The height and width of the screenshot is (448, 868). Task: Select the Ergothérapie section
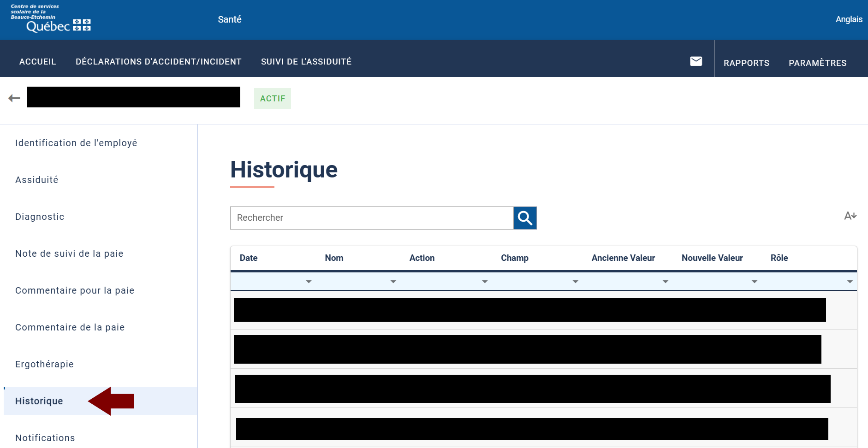(x=44, y=364)
